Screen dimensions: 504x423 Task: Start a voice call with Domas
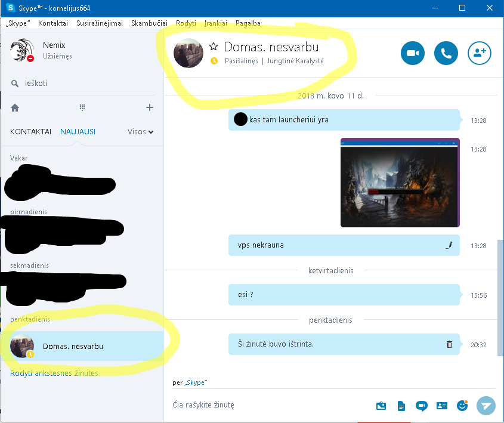pos(446,53)
